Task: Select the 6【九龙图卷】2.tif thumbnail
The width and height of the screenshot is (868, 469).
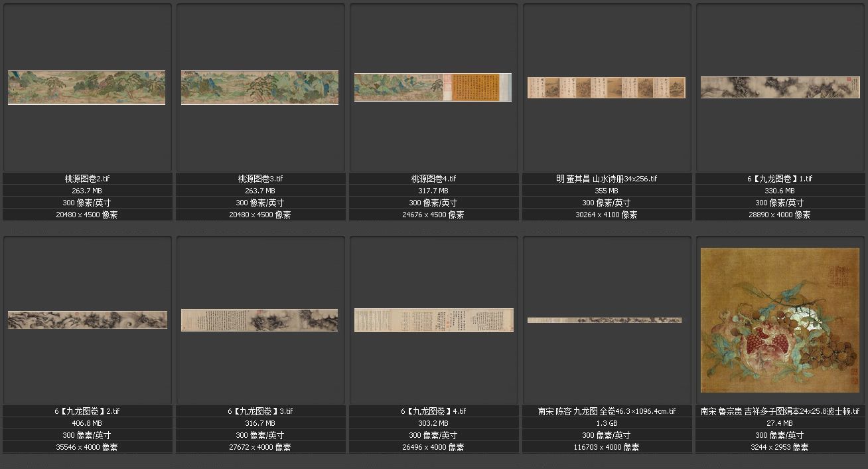Action: (87, 320)
